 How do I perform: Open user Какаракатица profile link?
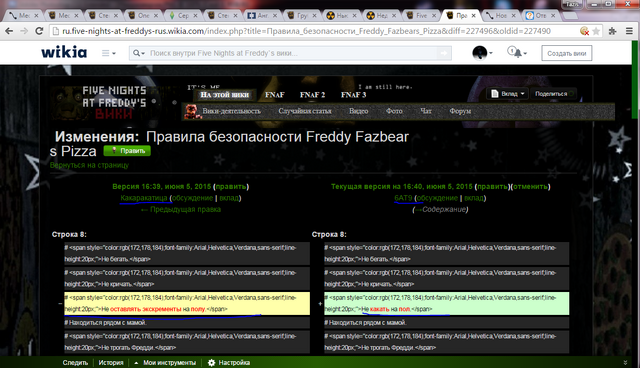pyautogui.click(x=144, y=198)
